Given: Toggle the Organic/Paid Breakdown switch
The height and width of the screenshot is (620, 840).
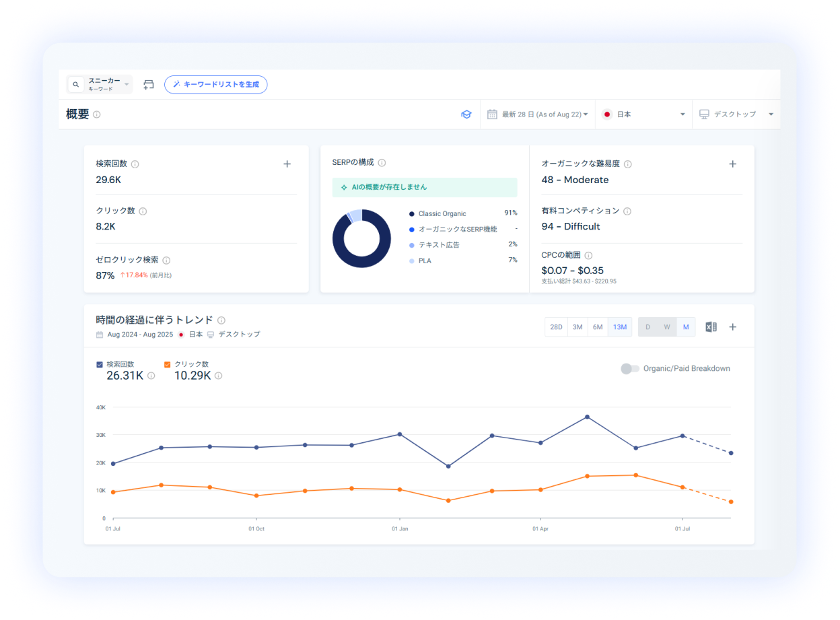Looking at the screenshot, I should pyautogui.click(x=629, y=368).
